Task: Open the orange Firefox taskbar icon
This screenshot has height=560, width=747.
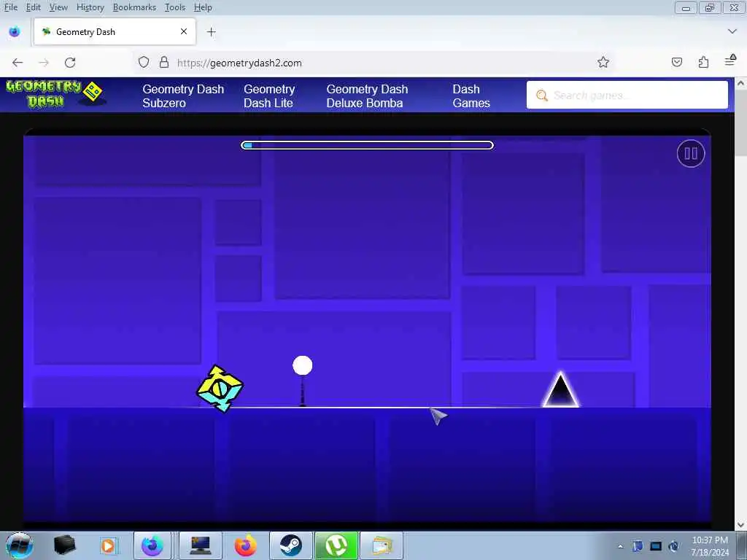Action: pyautogui.click(x=245, y=545)
